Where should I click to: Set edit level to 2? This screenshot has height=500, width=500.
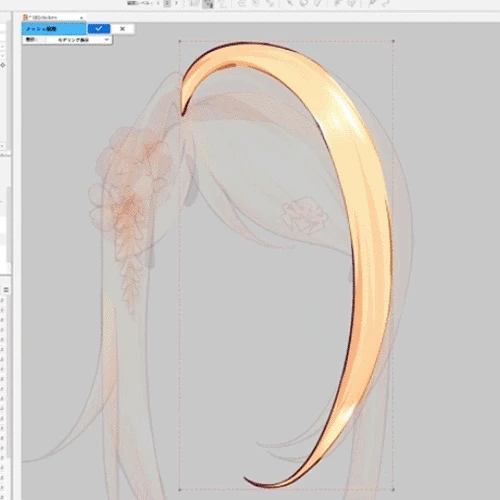coord(168,3)
